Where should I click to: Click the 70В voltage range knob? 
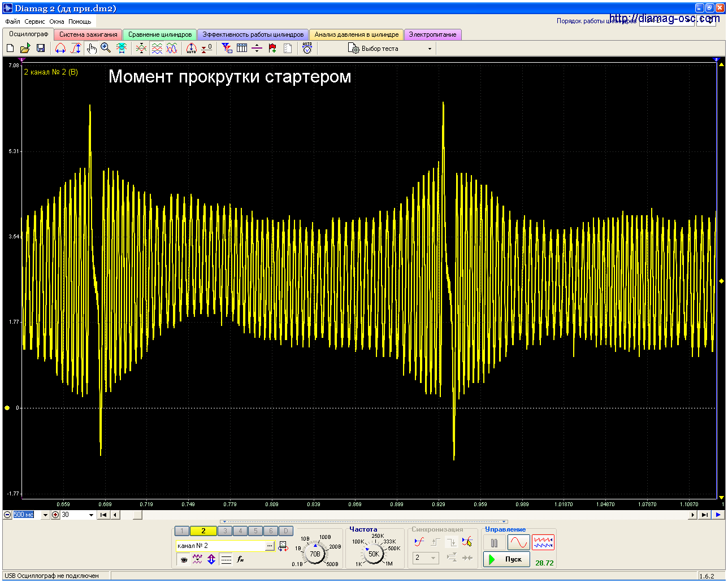coord(315,554)
